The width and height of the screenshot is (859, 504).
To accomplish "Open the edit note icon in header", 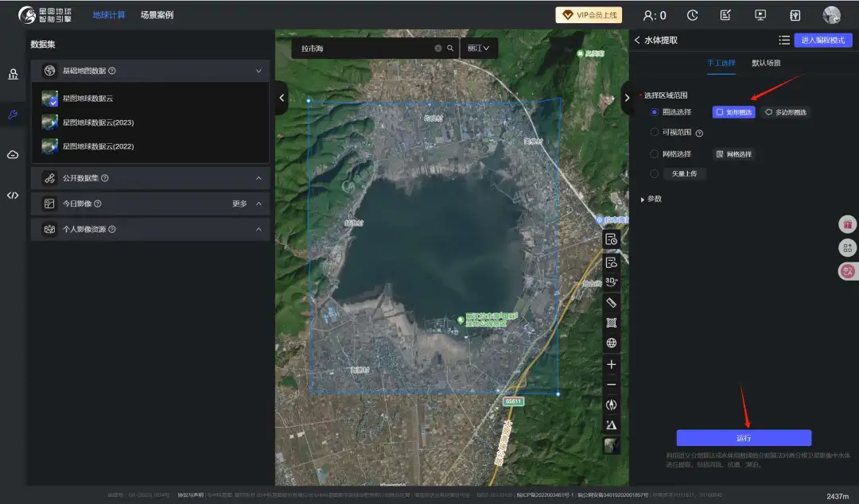I will point(725,15).
